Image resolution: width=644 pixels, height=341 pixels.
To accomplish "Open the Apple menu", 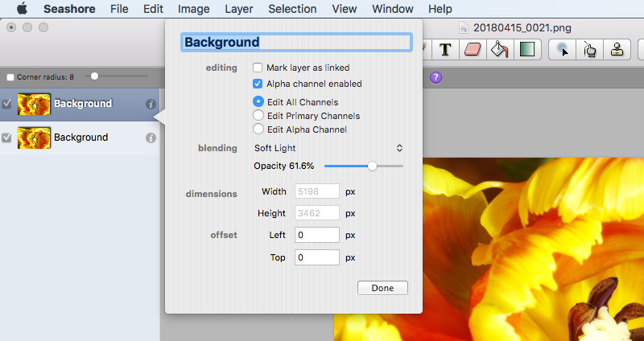I will coord(22,8).
